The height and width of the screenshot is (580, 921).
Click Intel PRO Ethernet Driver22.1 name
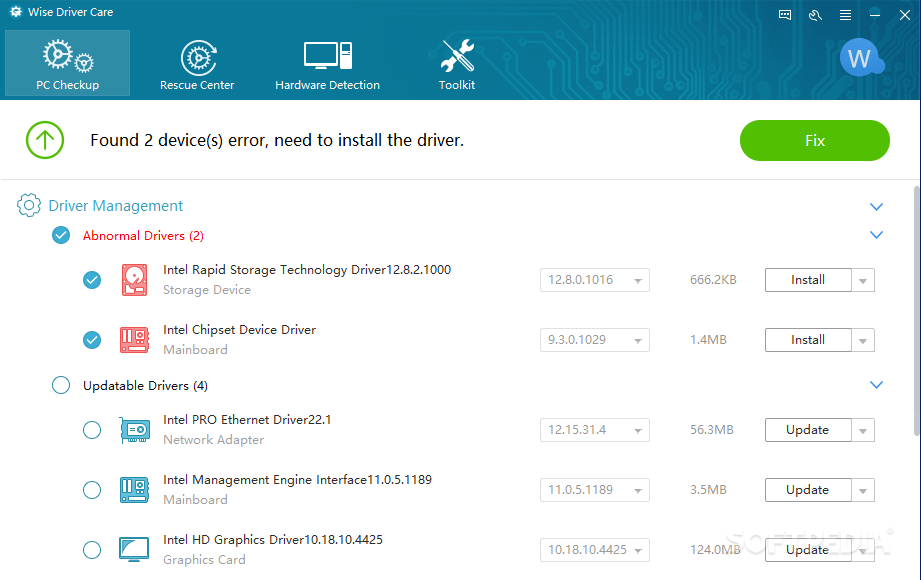pos(247,420)
